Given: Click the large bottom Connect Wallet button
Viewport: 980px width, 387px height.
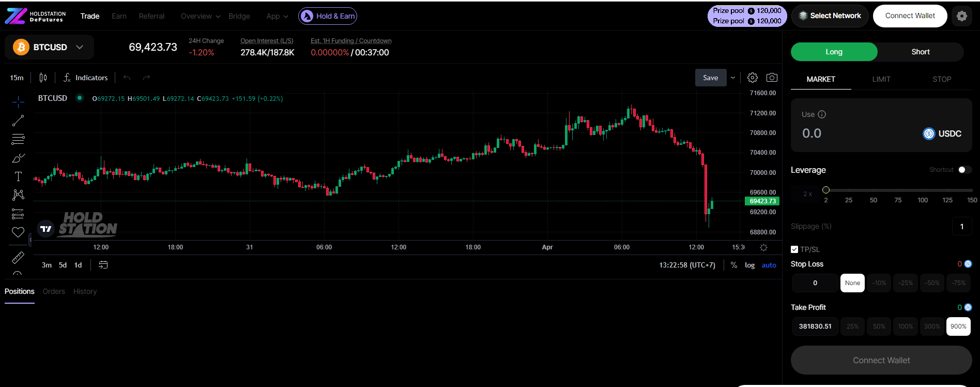Looking at the screenshot, I should 881,360.
